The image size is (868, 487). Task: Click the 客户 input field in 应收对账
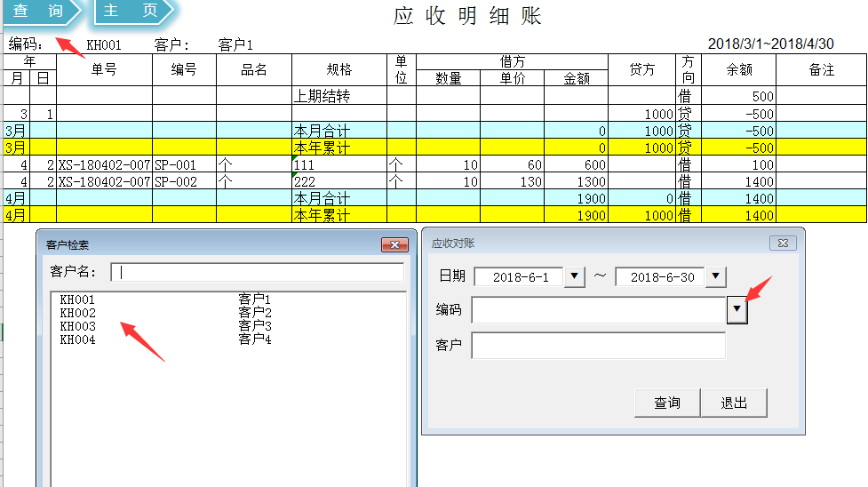click(599, 345)
